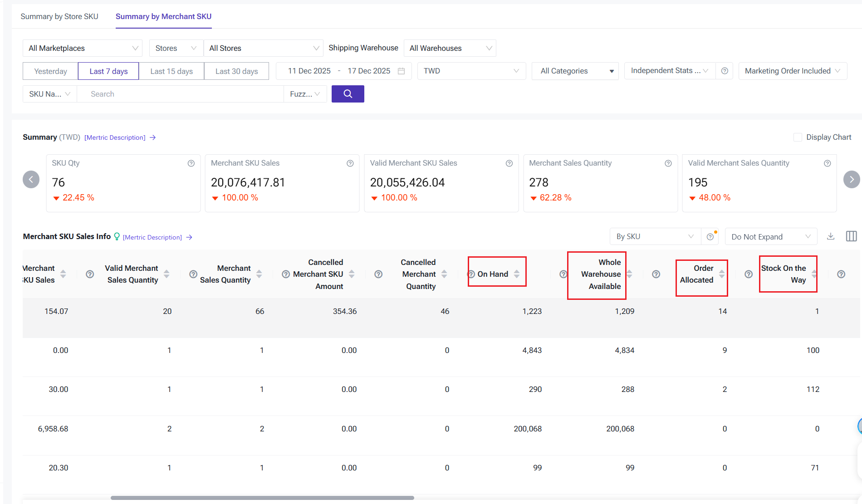Open the Do Not Expand dropdown
862x504 pixels.
(x=771, y=237)
